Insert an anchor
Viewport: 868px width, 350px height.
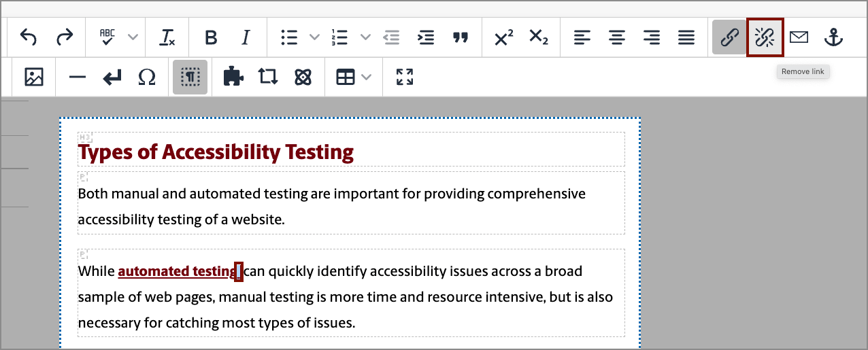(x=833, y=37)
